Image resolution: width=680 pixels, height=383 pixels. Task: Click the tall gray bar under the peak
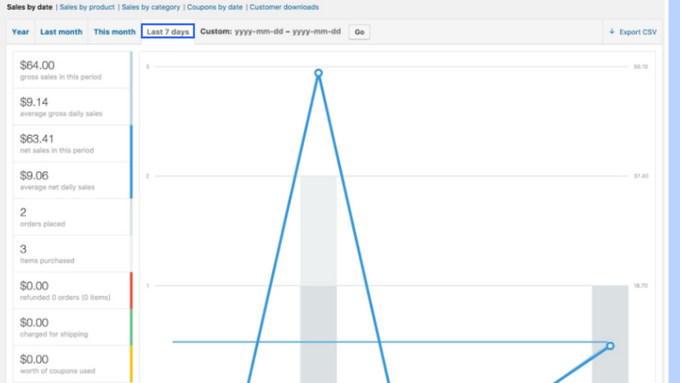click(x=318, y=279)
